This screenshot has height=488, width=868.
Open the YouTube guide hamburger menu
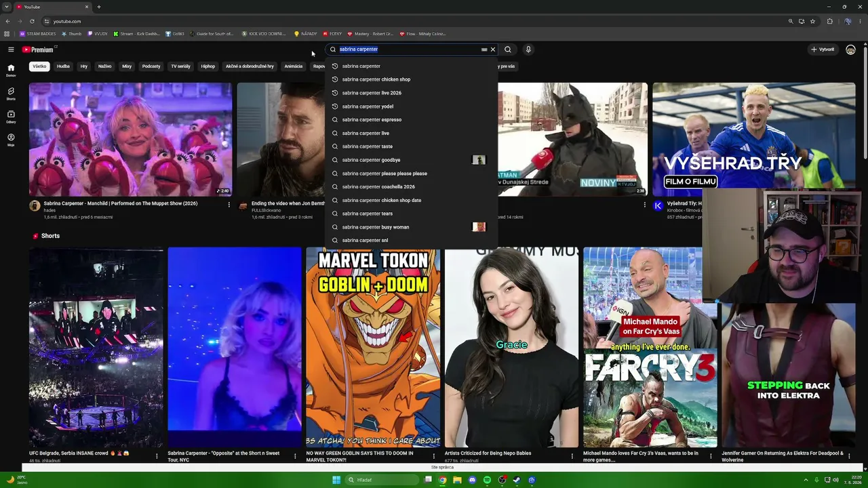point(11,49)
